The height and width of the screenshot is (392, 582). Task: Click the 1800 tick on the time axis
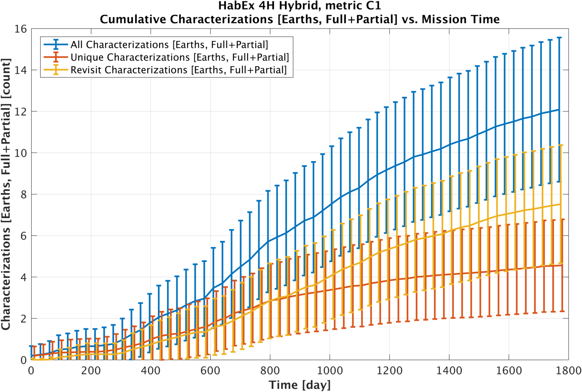(568, 371)
